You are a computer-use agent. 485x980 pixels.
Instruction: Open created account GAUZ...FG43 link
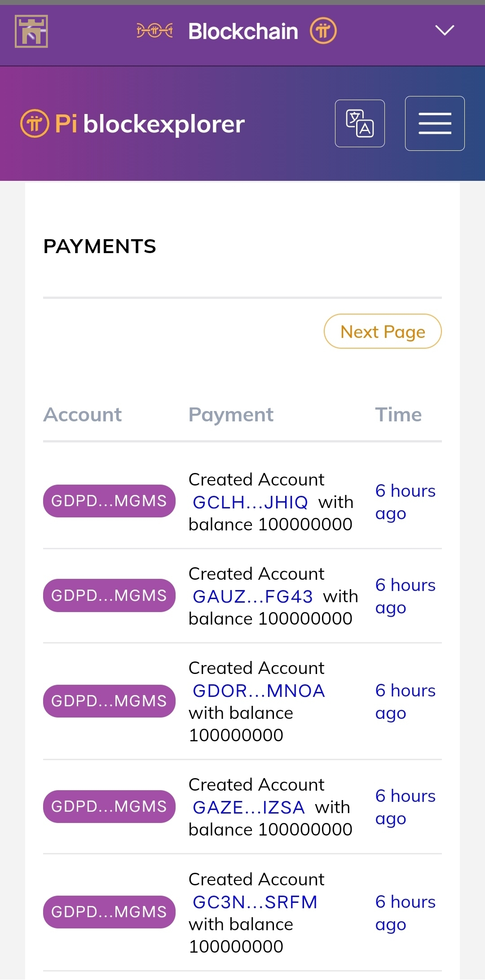click(252, 596)
